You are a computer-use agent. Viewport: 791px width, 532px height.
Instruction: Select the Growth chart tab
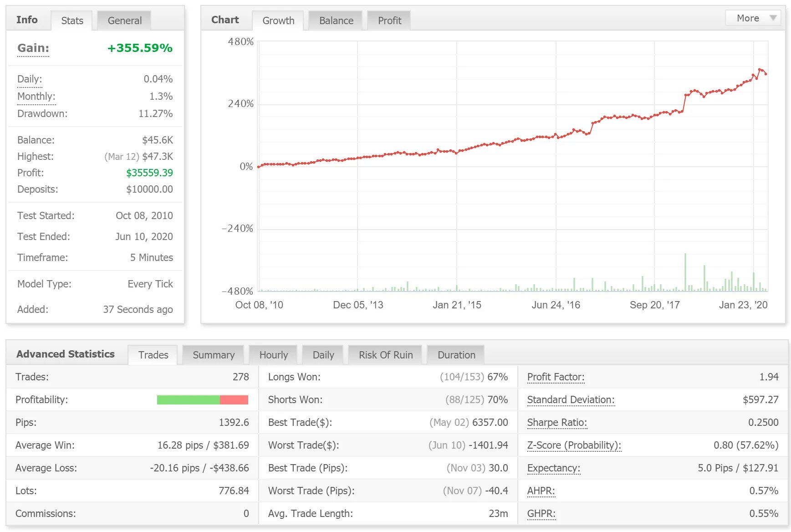[278, 20]
